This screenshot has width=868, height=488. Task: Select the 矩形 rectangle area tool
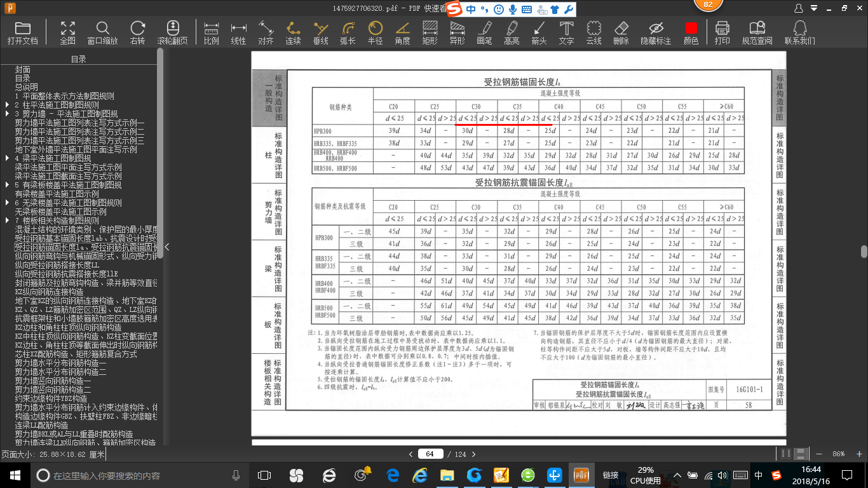pyautogui.click(x=430, y=32)
